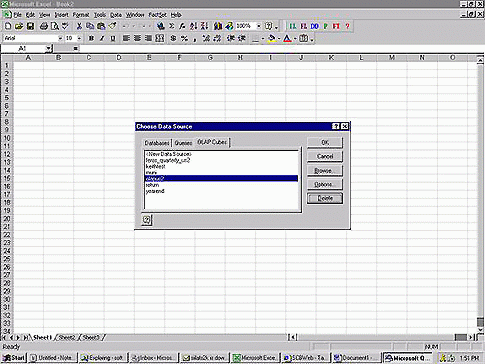The image size is (485, 364).
Task: Click the Paste Function fx icon
Action: click(182, 26)
